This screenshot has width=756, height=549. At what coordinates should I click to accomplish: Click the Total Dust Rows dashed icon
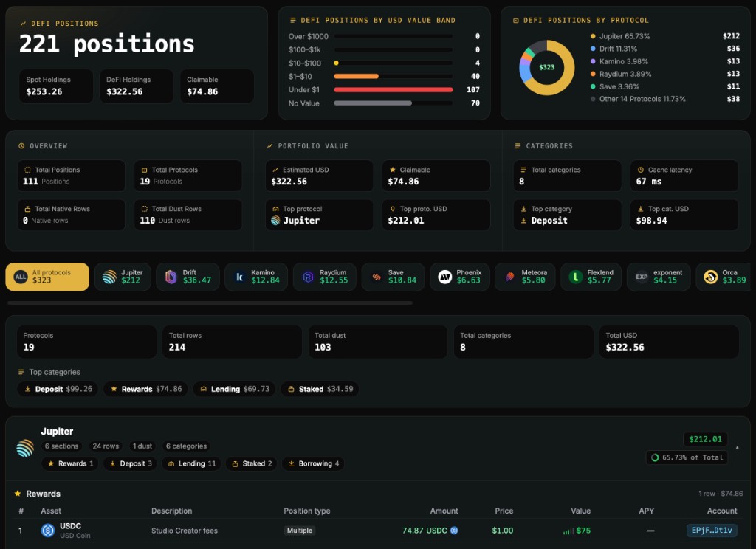click(x=144, y=209)
